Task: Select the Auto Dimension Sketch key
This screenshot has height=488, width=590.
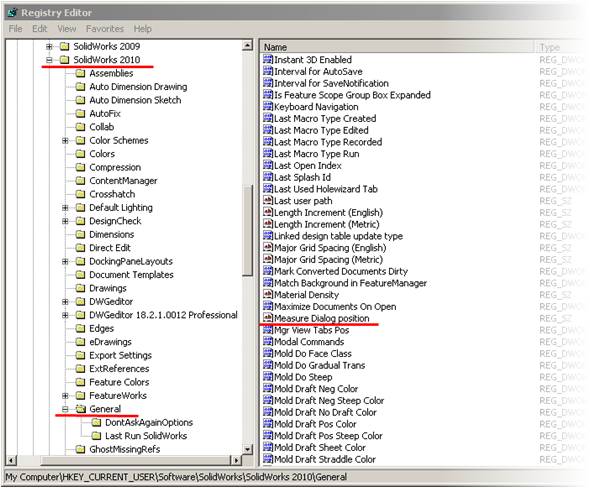Action: tap(135, 100)
